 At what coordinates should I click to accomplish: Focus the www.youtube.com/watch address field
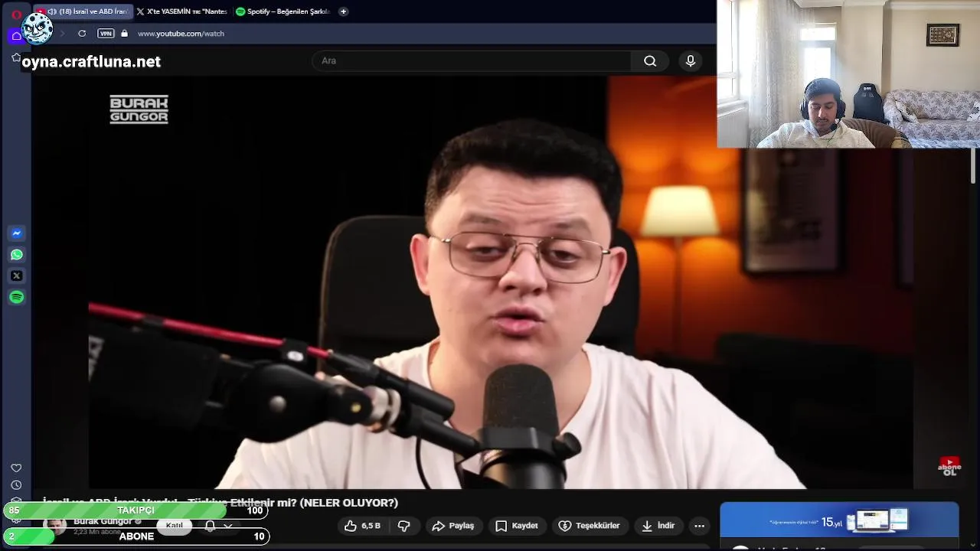(181, 34)
